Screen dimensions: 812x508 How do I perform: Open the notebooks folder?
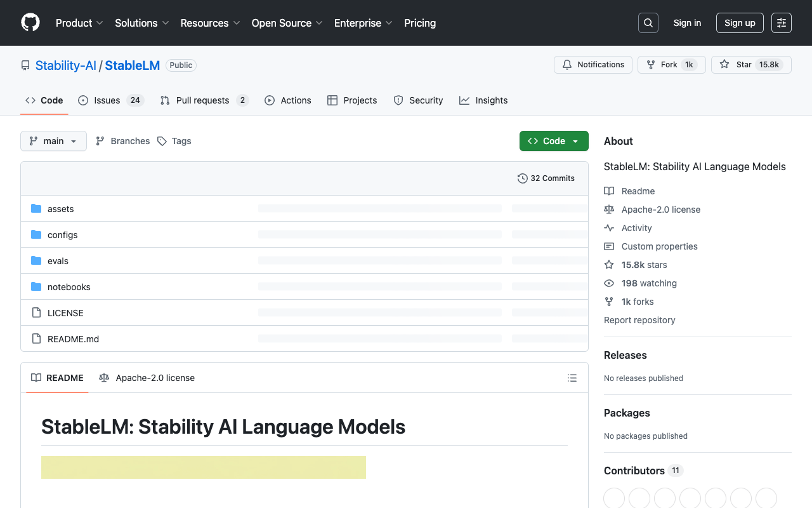[69, 287]
